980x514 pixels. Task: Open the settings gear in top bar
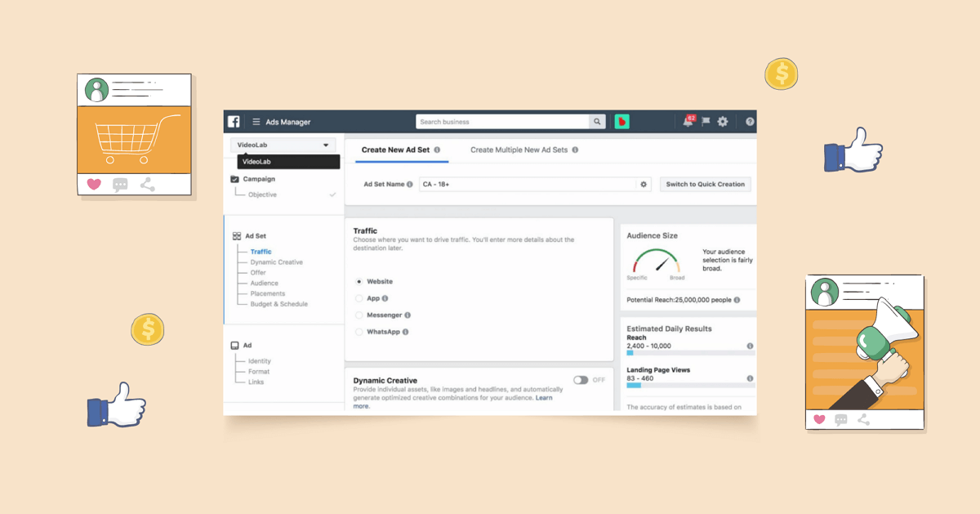(723, 122)
